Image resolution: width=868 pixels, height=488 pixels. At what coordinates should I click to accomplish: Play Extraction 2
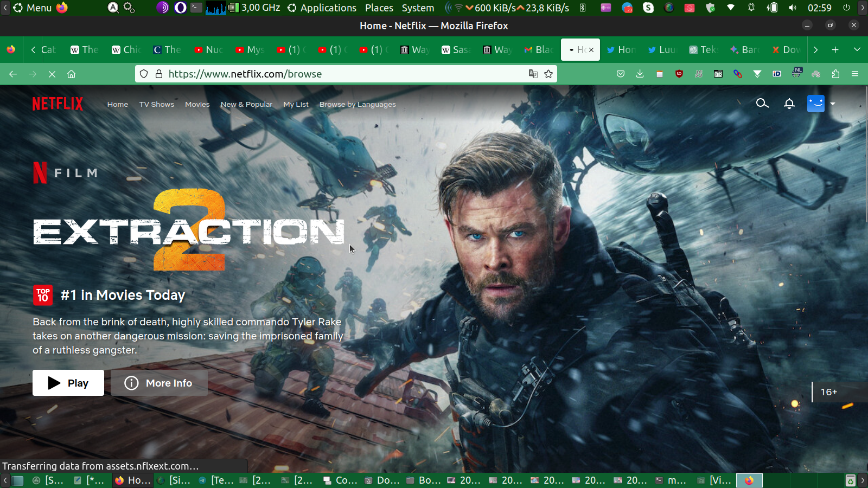[68, 383]
